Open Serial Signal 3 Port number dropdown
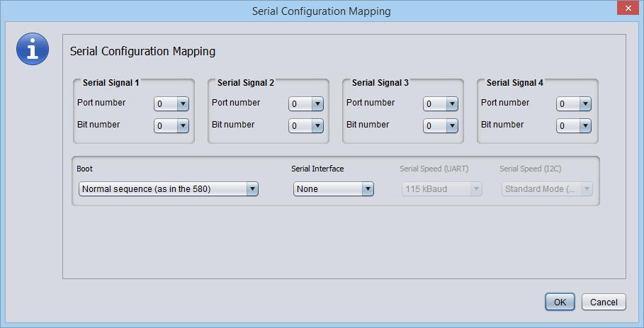Image resolution: width=644 pixels, height=328 pixels. tap(441, 104)
